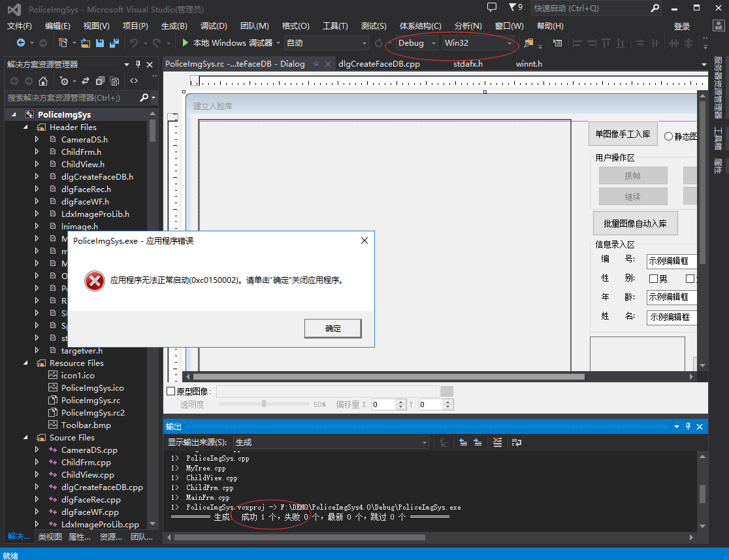This screenshot has height=560, width=729.
Task: Collapse the Source Files folder
Action: click(25, 438)
